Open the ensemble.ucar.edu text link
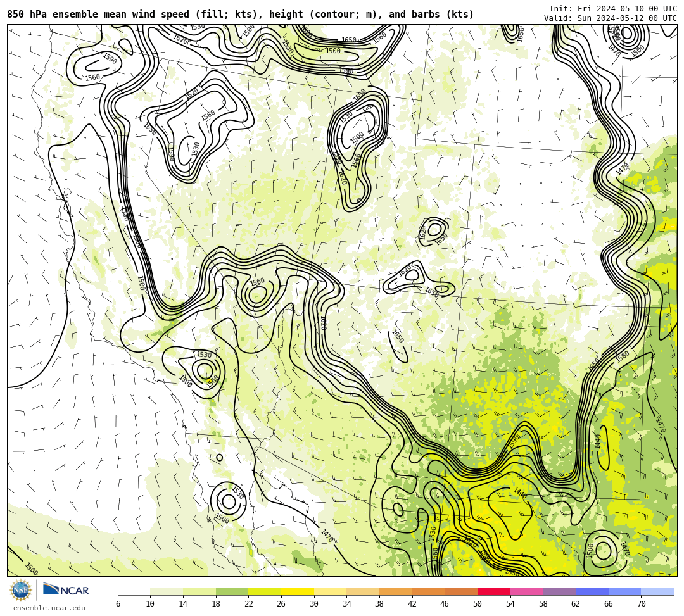Image resolution: width=684 pixels, height=616 pixels. tap(49, 608)
